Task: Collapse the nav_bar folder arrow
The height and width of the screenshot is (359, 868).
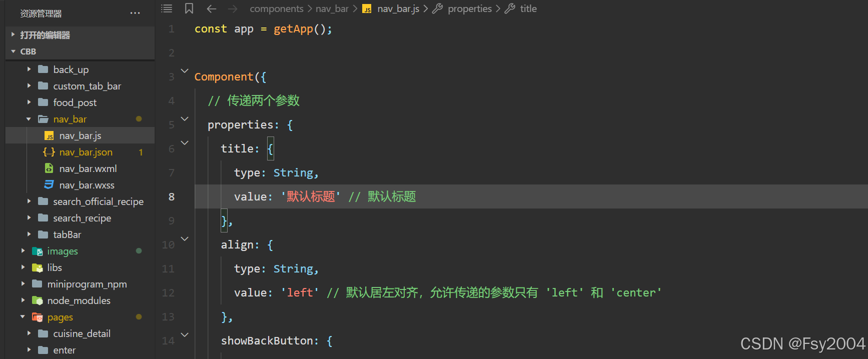Action: click(x=29, y=119)
